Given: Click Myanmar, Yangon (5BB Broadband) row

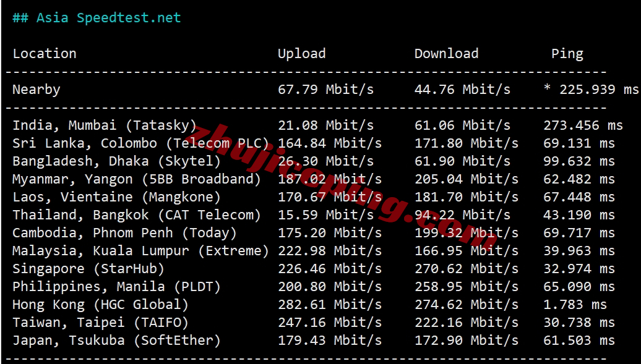Looking at the screenshot, I should pyautogui.click(x=314, y=179).
